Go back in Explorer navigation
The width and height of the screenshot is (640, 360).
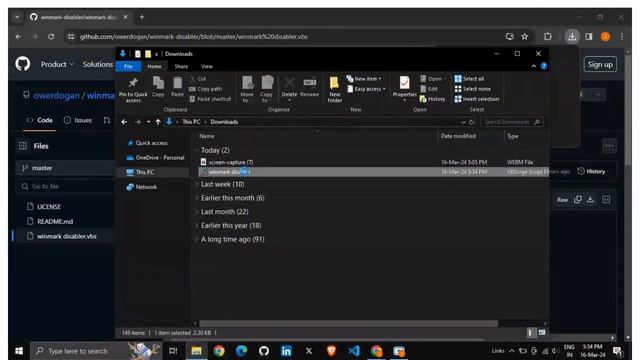click(x=124, y=122)
